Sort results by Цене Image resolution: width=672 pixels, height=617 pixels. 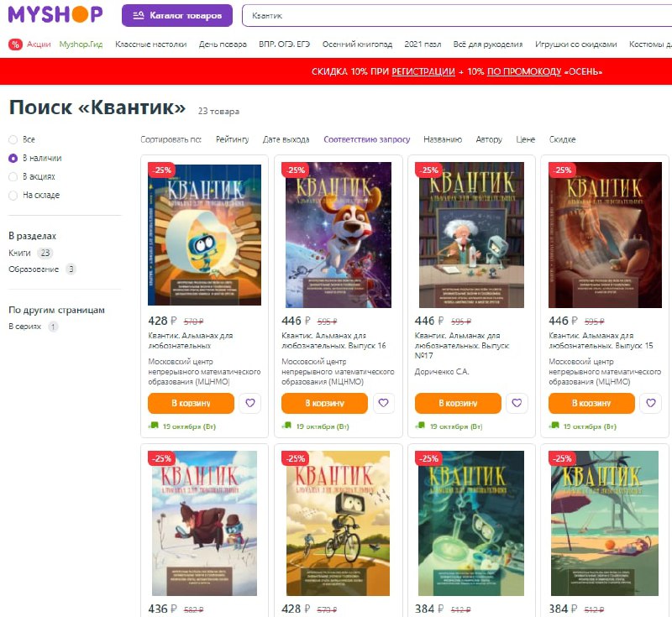tap(526, 139)
